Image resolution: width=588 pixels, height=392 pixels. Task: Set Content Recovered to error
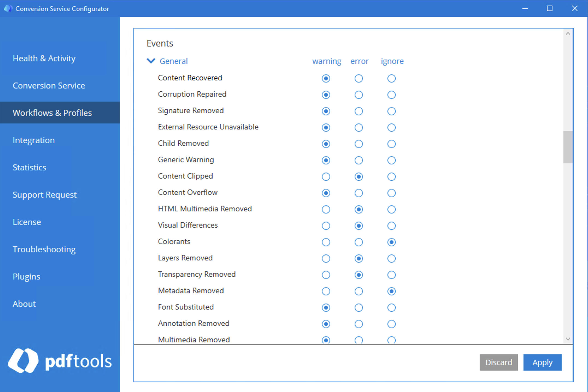(x=358, y=78)
